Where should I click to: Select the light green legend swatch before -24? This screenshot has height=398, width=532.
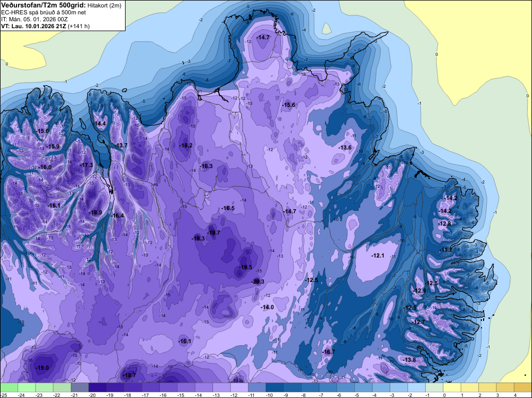click(9, 387)
